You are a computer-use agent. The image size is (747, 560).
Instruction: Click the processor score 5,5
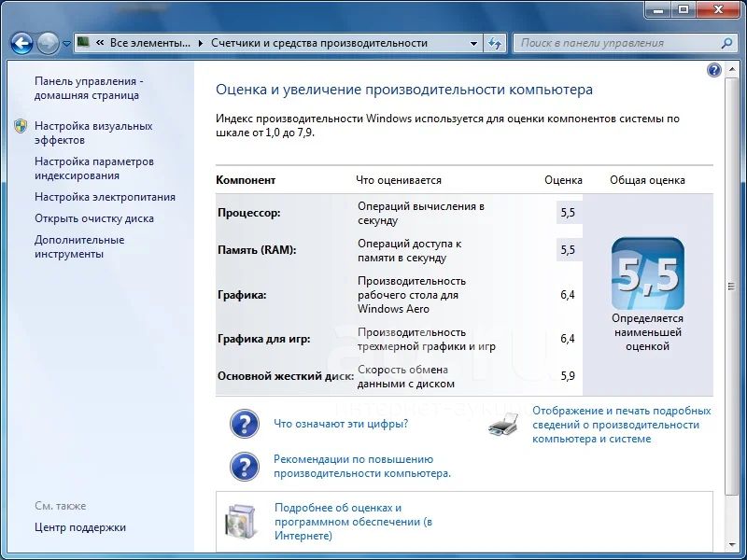568,213
